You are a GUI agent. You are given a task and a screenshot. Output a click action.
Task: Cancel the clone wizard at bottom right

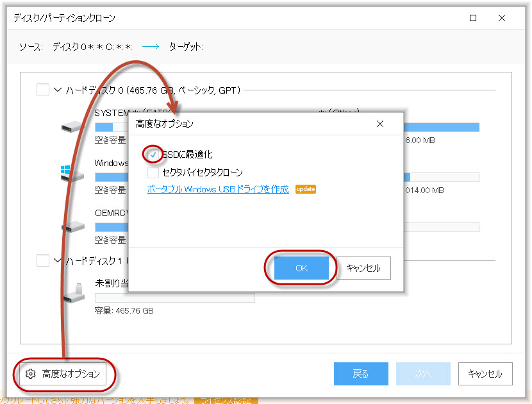pos(485,374)
